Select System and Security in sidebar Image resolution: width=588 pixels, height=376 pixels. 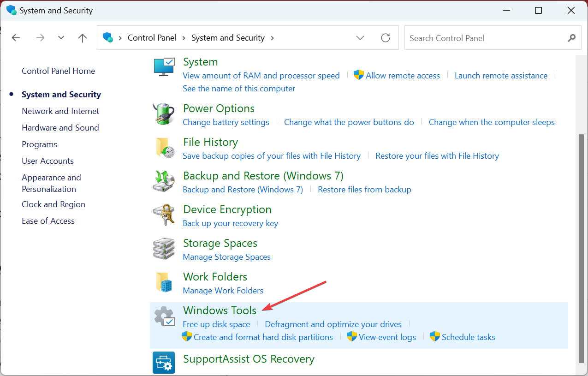click(x=61, y=95)
